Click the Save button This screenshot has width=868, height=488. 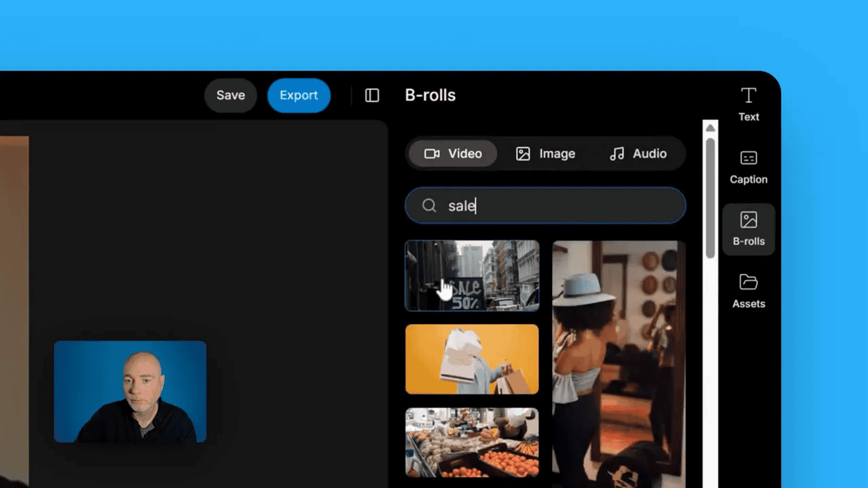click(231, 95)
